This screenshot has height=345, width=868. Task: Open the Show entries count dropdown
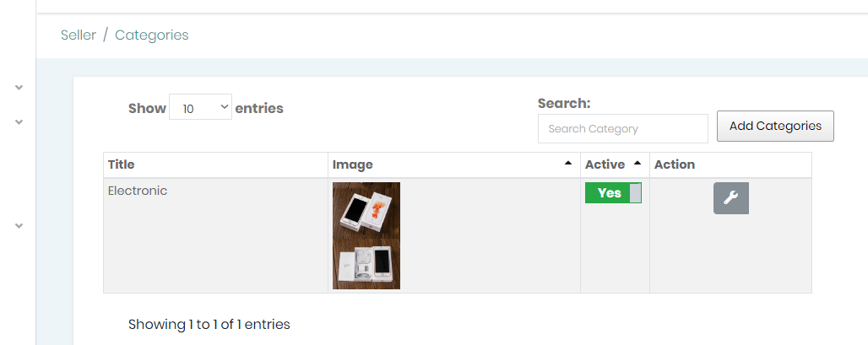click(x=200, y=107)
